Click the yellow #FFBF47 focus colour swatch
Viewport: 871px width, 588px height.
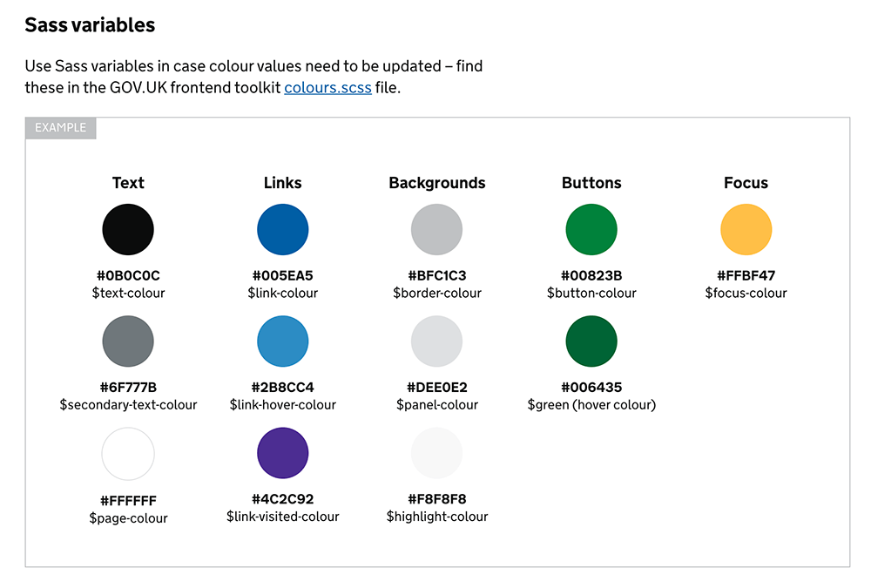[746, 230]
